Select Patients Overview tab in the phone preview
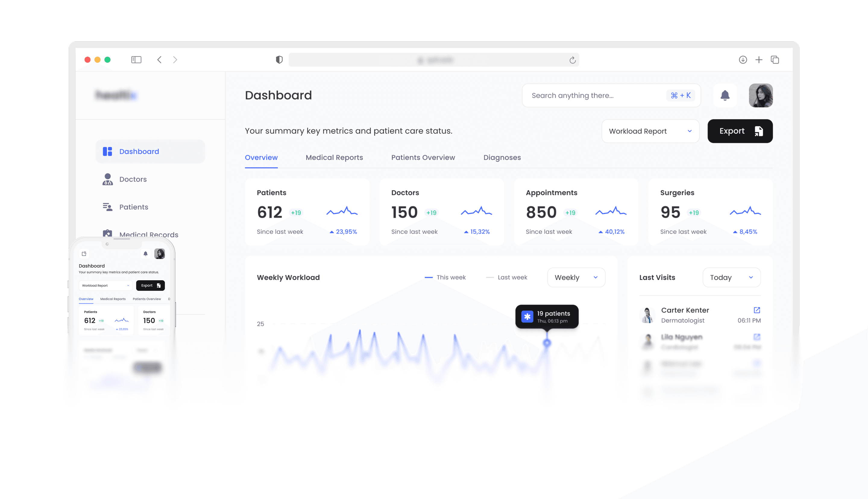This screenshot has width=868, height=499. coord(147,299)
